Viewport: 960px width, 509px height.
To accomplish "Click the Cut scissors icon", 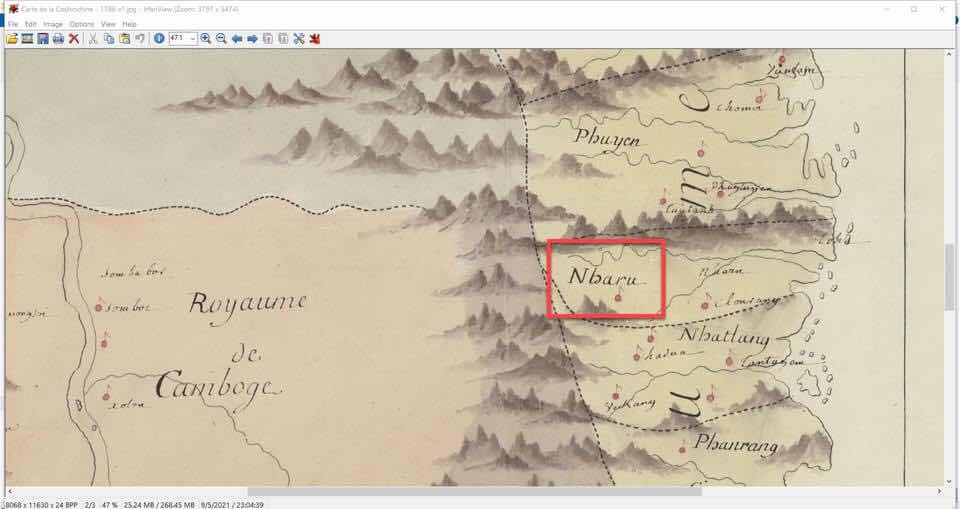I will (93, 39).
